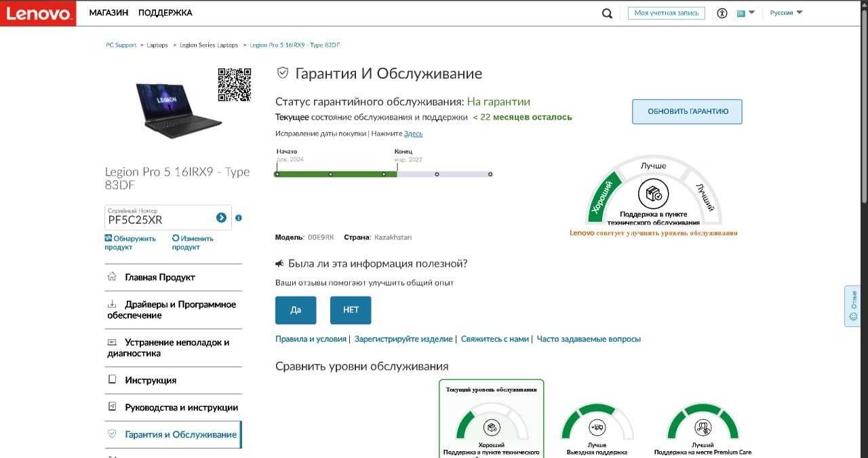Open ПОДДЕРЖКА menu
Screen dimensions: 868x458
pos(165,13)
